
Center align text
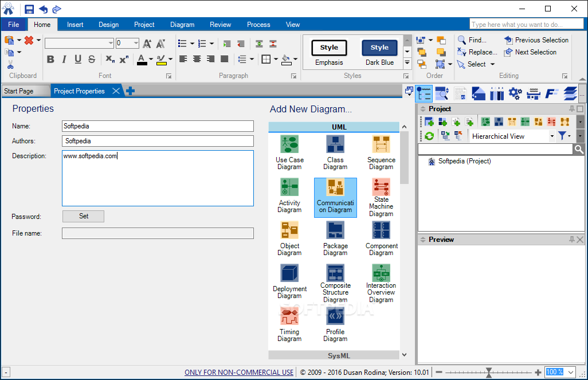(x=197, y=59)
